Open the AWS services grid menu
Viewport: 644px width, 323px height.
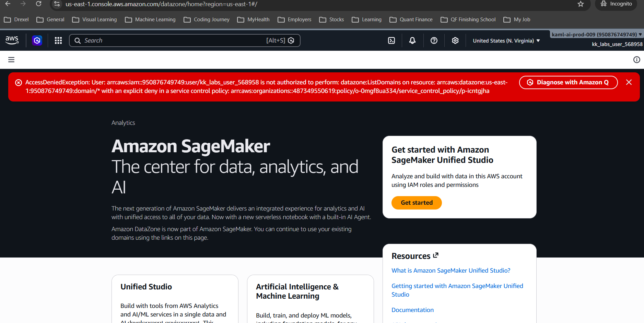[58, 40]
